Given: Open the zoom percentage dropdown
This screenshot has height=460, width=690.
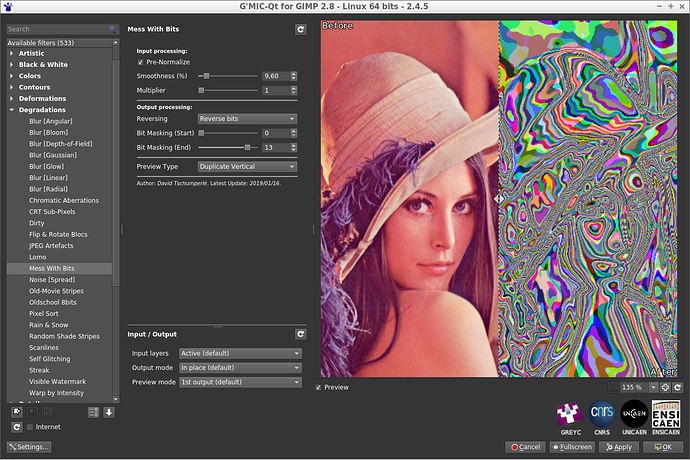Looking at the screenshot, I should point(653,387).
